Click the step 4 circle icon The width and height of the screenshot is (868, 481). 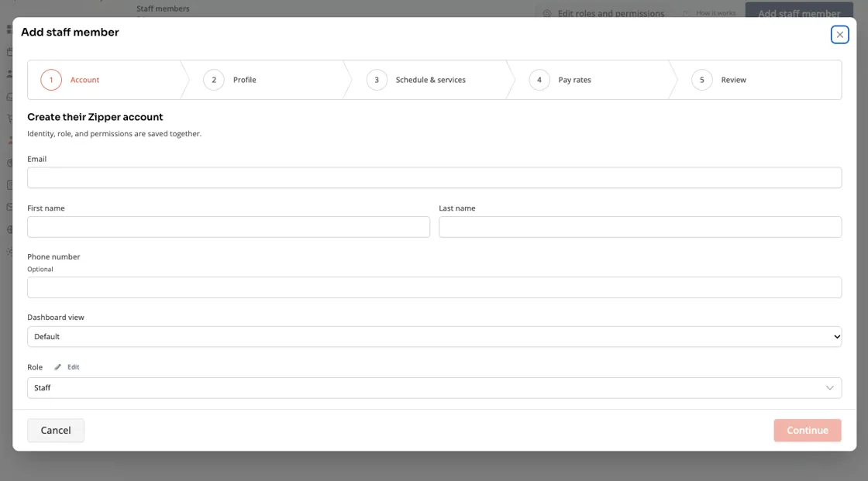point(539,80)
